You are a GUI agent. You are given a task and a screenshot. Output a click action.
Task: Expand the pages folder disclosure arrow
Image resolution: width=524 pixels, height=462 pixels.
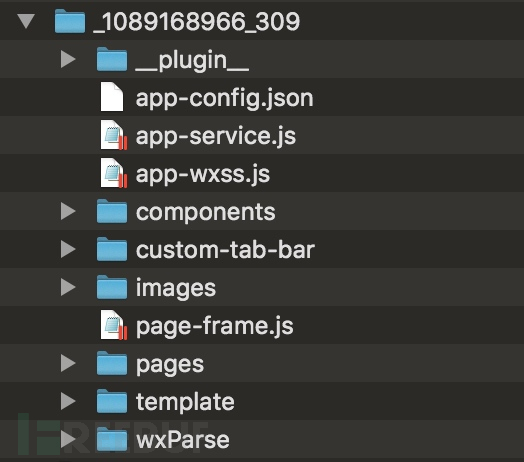[x=68, y=363]
